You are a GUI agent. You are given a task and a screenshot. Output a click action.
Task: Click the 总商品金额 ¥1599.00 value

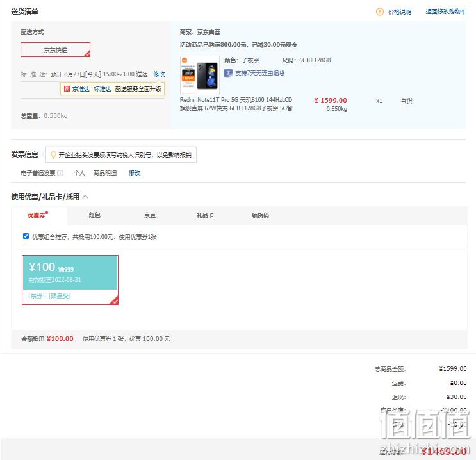tap(453, 368)
